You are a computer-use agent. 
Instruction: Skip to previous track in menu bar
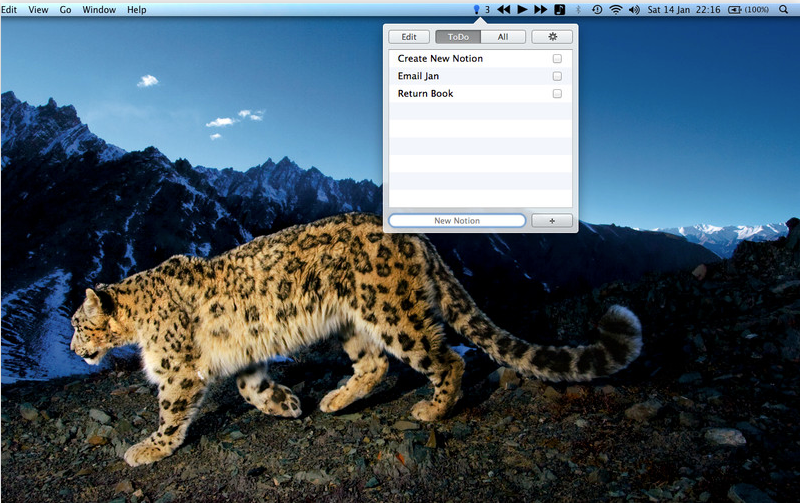point(504,9)
